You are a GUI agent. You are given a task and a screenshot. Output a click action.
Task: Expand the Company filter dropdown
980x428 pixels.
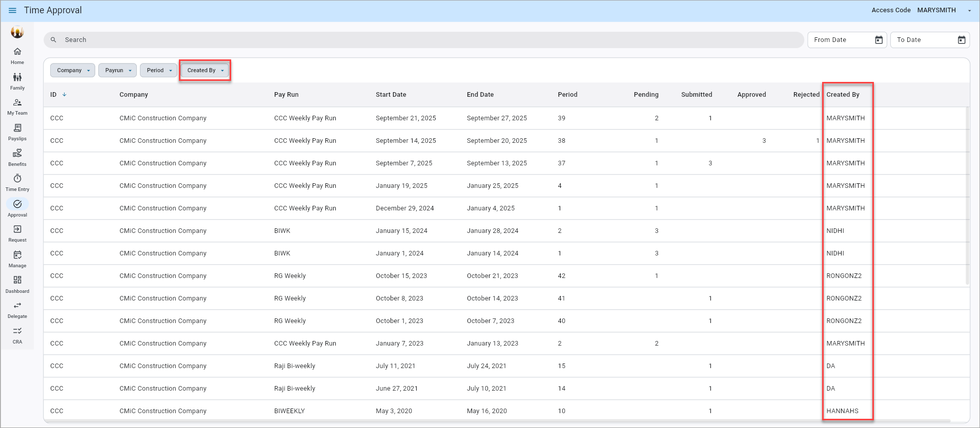(73, 70)
